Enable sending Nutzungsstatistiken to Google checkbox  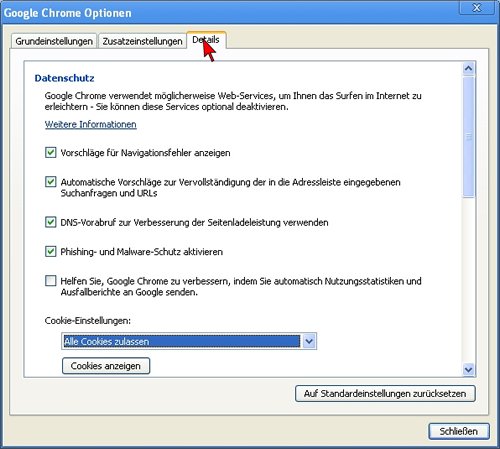pyautogui.click(x=51, y=281)
